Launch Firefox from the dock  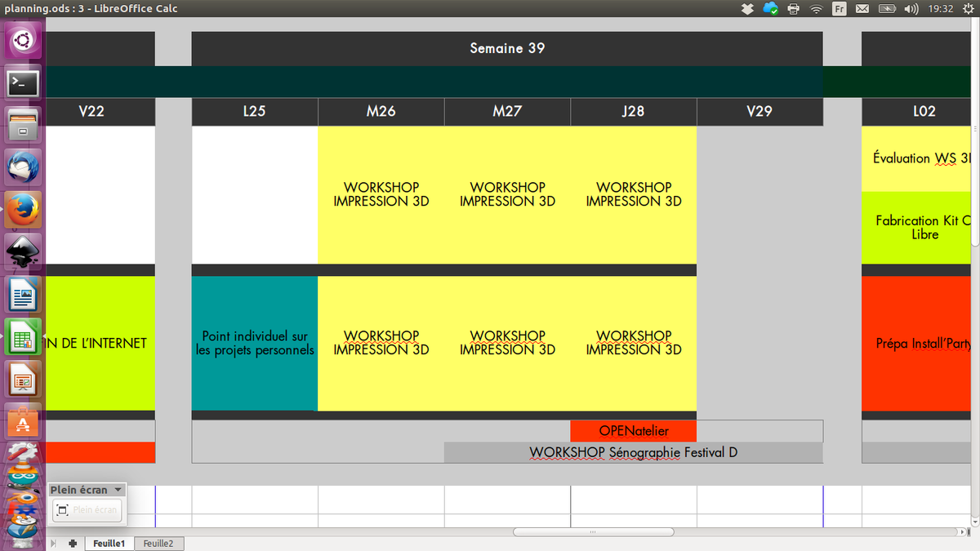coord(22,210)
